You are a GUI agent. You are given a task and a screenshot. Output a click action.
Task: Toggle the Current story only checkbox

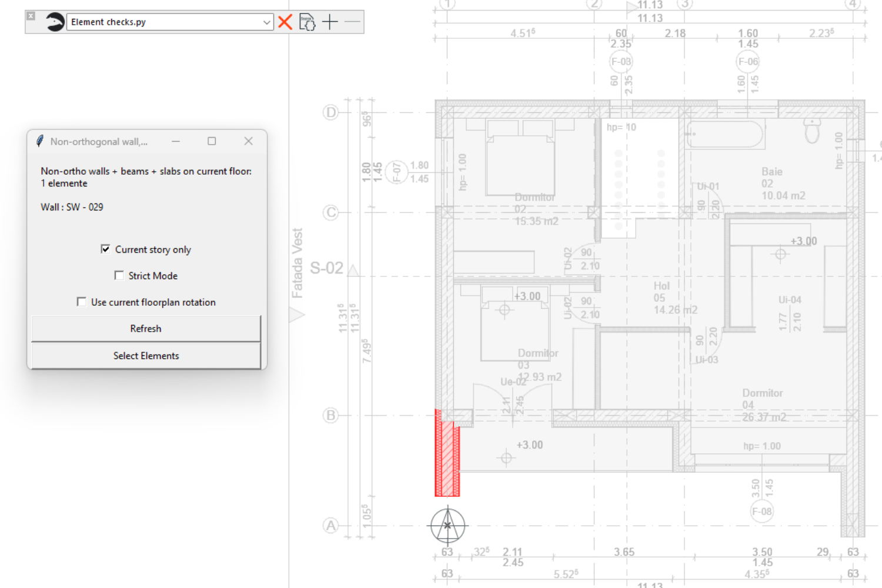[105, 249]
